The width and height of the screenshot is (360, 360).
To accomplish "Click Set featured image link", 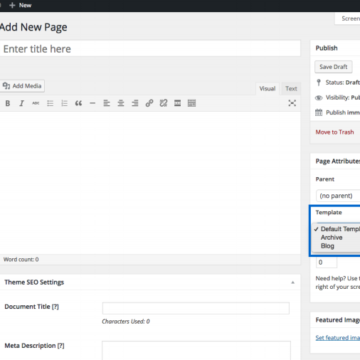I will tap(338, 338).
